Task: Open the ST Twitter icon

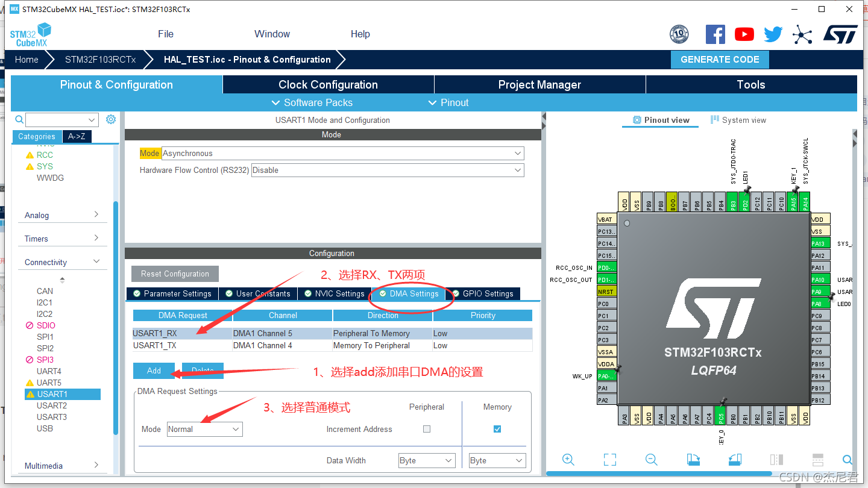Action: click(773, 34)
